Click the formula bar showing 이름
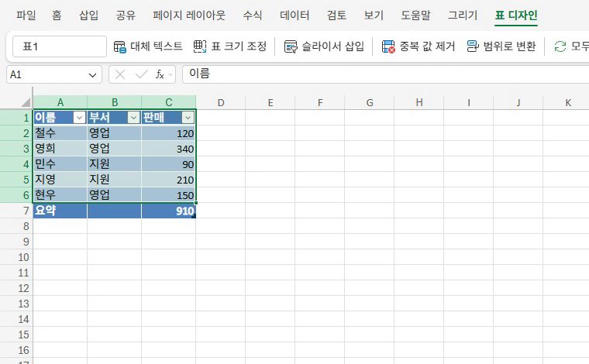The width and height of the screenshot is (589, 364). pyautogui.click(x=385, y=74)
